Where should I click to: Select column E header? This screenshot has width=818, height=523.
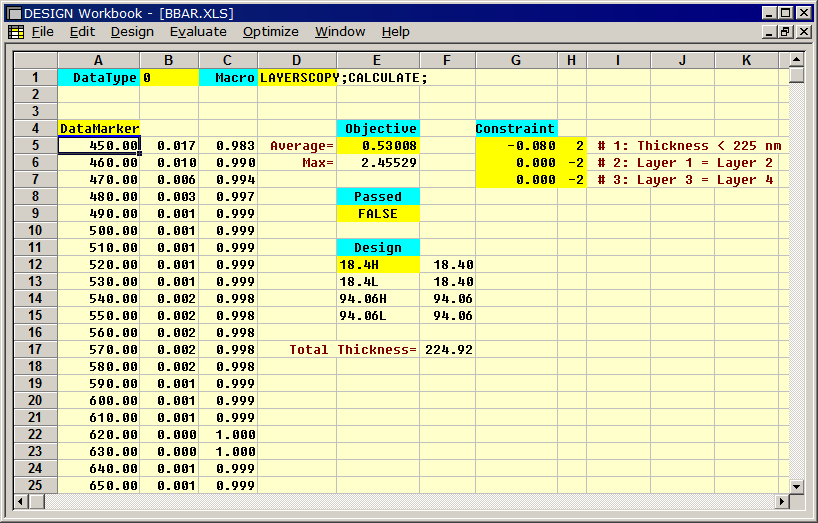coord(378,60)
